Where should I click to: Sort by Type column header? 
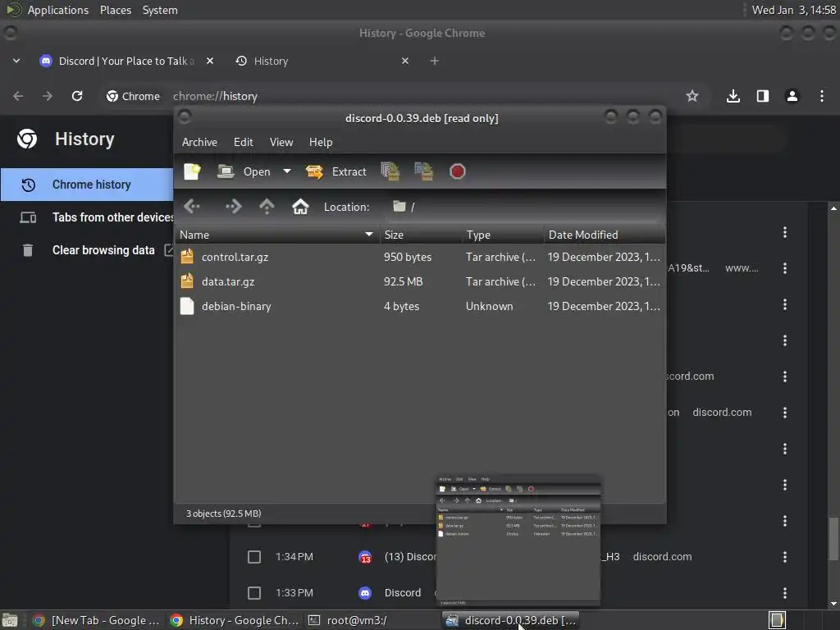point(503,235)
